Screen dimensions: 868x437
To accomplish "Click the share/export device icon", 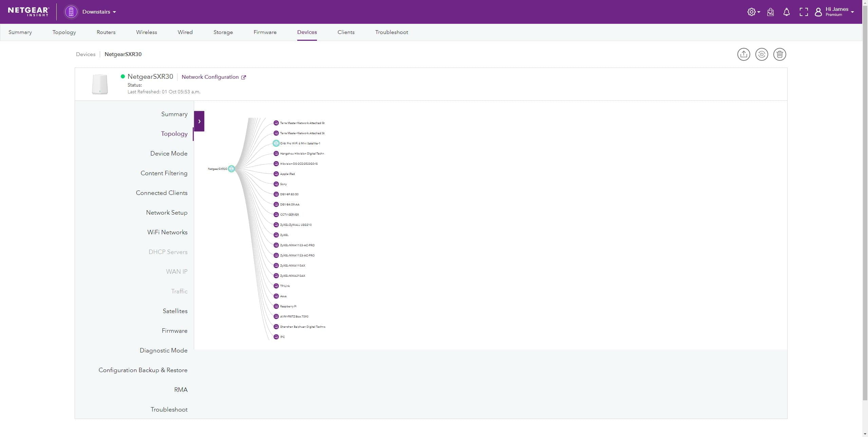I will (x=743, y=54).
